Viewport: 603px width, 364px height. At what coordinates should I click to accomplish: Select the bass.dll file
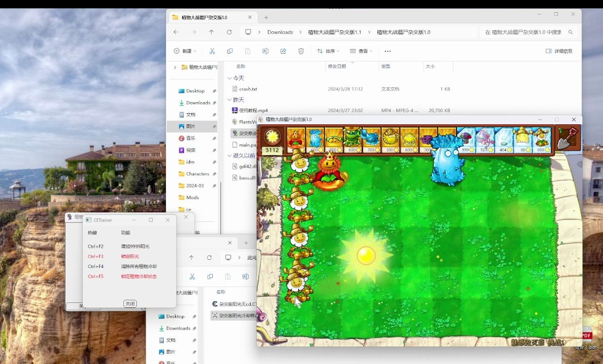point(244,178)
